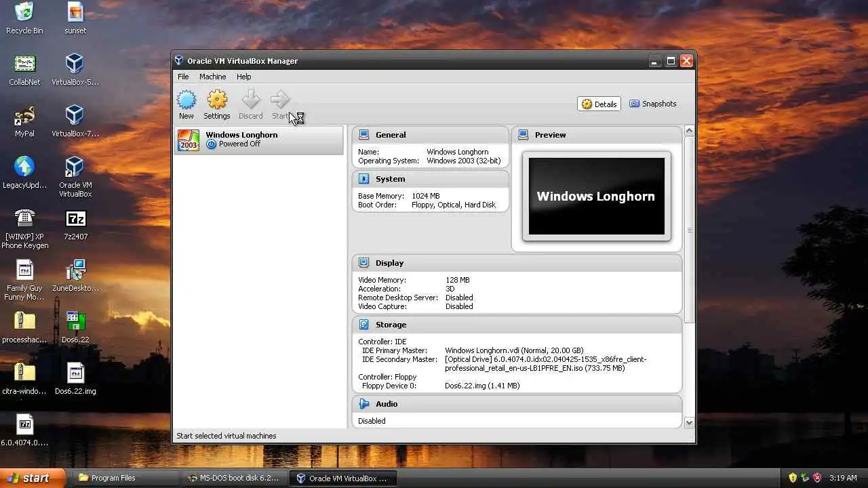Click the Windows 2003 (32-bit) operating system value
The image size is (868, 488).
[464, 161]
